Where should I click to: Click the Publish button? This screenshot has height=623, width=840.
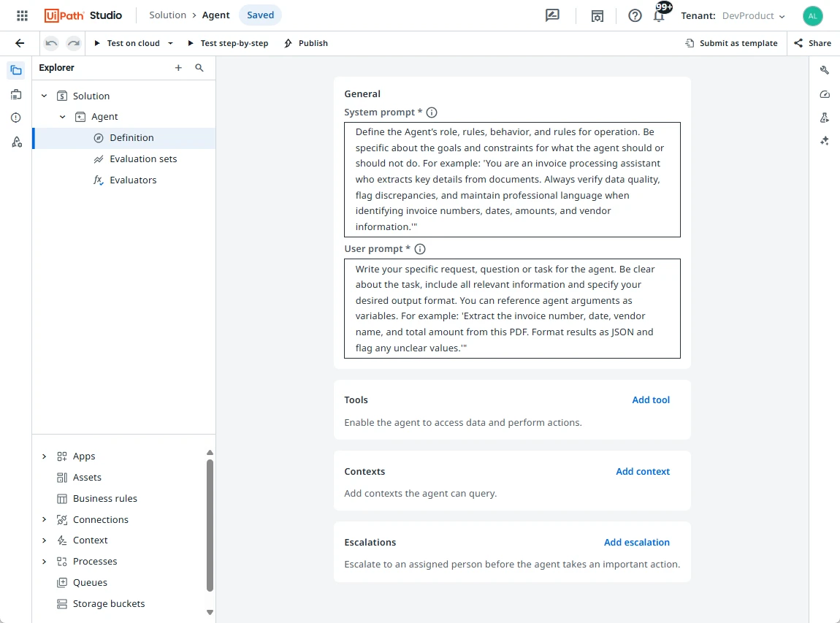pos(306,43)
